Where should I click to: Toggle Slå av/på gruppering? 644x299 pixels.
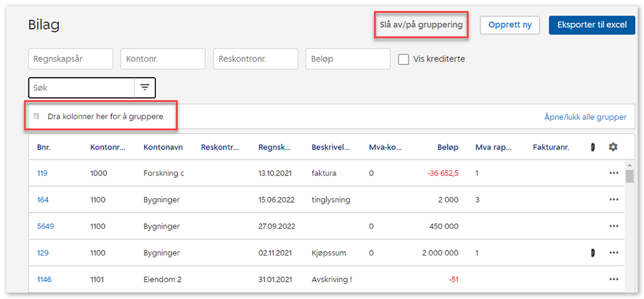(420, 25)
